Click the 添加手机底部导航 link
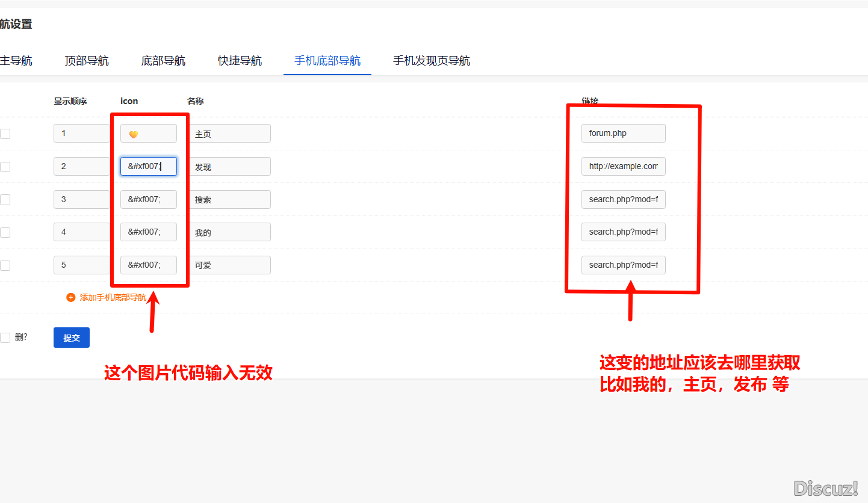This screenshot has height=503, width=868. click(113, 297)
